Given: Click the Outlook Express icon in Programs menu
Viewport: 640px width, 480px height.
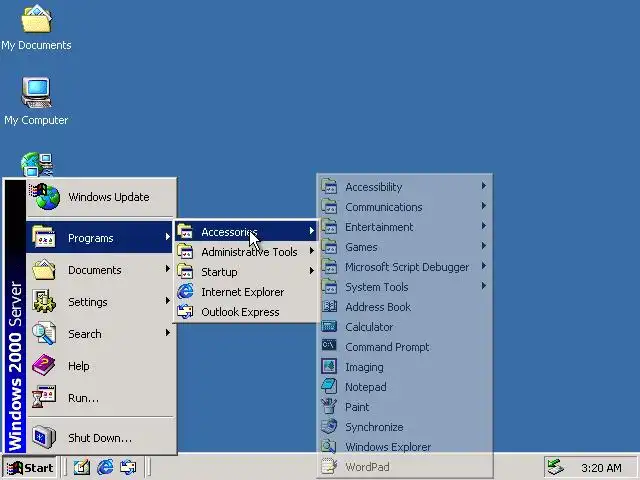Looking at the screenshot, I should click(185, 311).
